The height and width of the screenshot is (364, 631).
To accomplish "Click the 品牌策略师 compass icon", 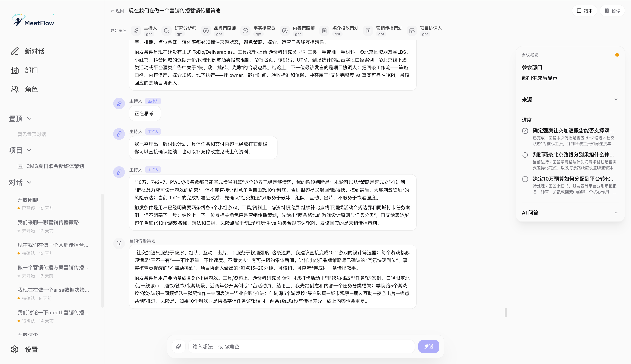I will (x=206, y=30).
